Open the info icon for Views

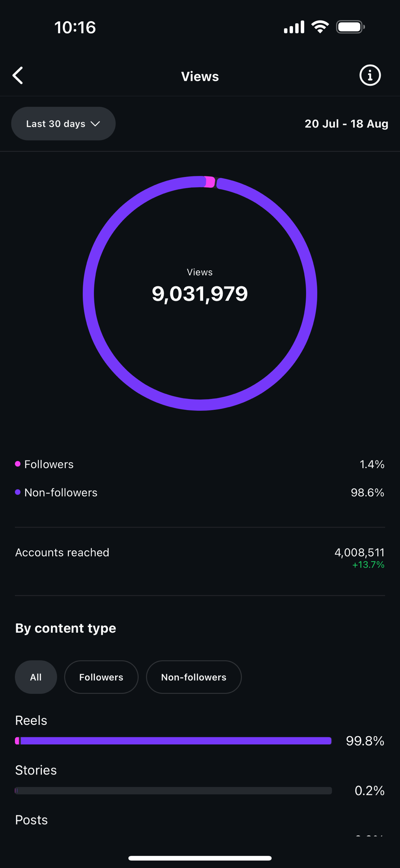[x=370, y=75]
